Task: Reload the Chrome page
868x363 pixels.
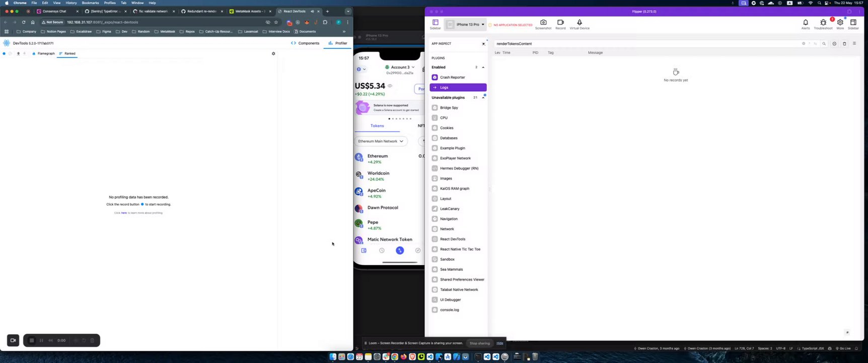Action: (x=23, y=22)
